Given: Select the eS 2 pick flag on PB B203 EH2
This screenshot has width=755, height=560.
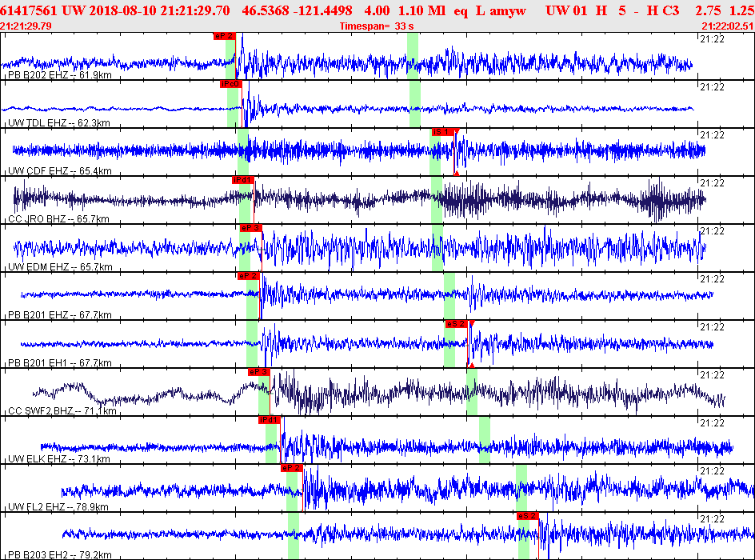Looking at the screenshot, I should [528, 516].
